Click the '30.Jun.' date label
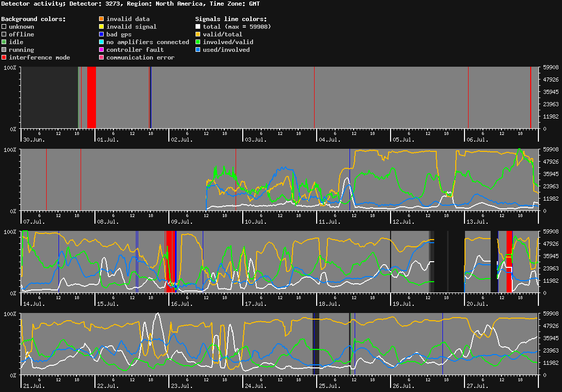Image resolution: width=562 pixels, height=392 pixels. 34,140
